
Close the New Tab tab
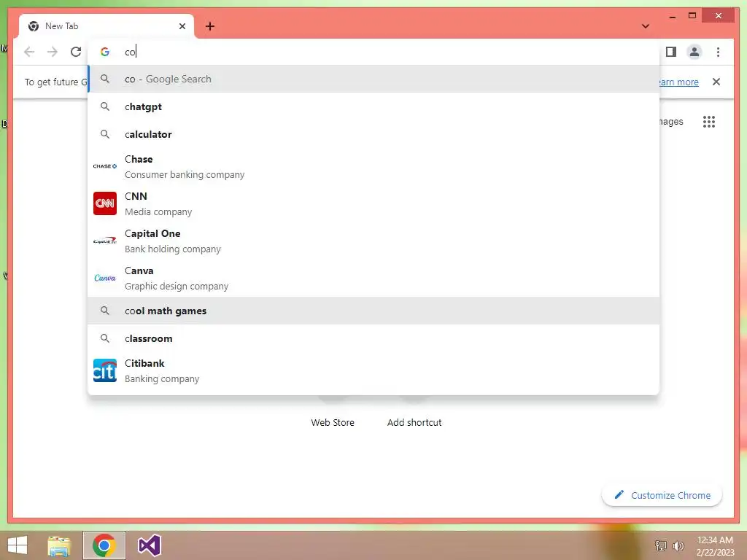[182, 26]
